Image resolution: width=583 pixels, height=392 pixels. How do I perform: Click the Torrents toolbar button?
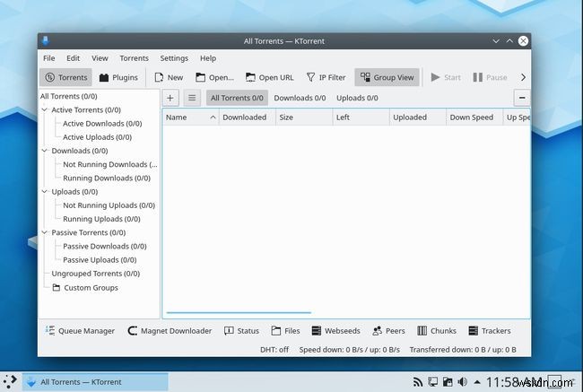(65, 77)
